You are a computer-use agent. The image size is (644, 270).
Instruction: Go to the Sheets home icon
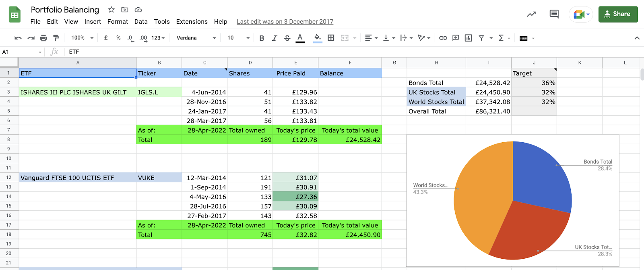click(x=15, y=15)
